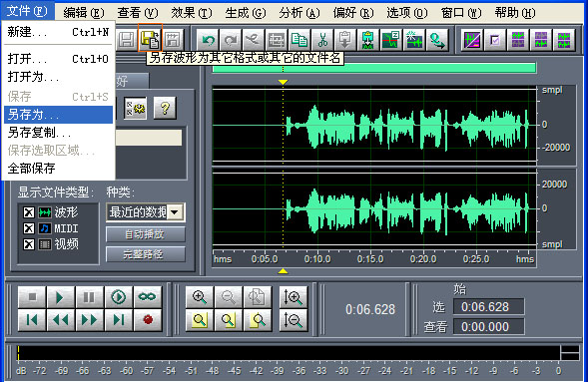Click the checkmark options icon
Viewport: 588px width, 382px height.
495,39
